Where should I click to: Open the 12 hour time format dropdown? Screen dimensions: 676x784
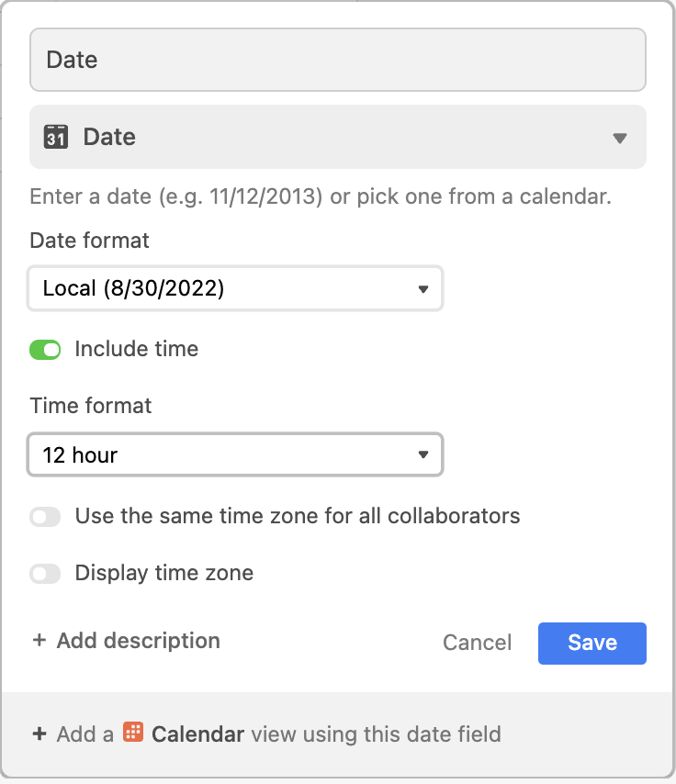point(235,454)
